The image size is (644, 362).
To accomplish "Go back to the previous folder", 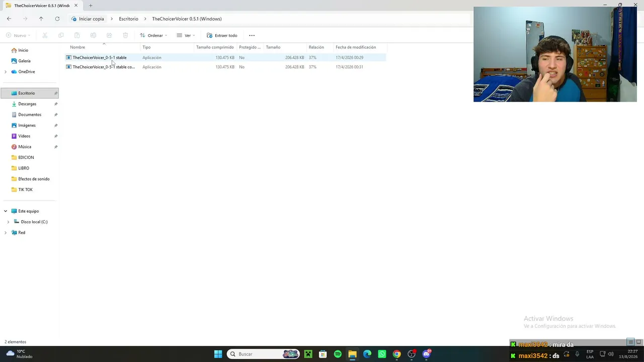I will pyautogui.click(x=9, y=19).
